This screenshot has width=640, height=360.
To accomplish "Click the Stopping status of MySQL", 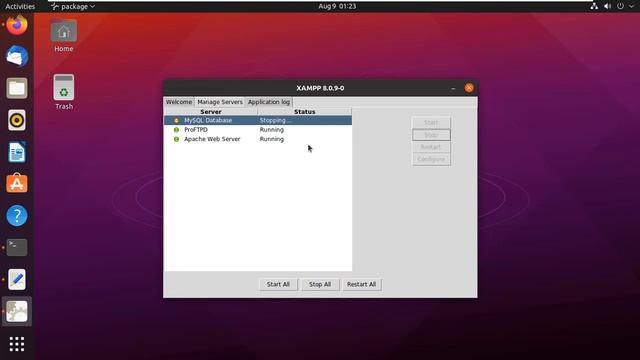I will [x=276, y=120].
